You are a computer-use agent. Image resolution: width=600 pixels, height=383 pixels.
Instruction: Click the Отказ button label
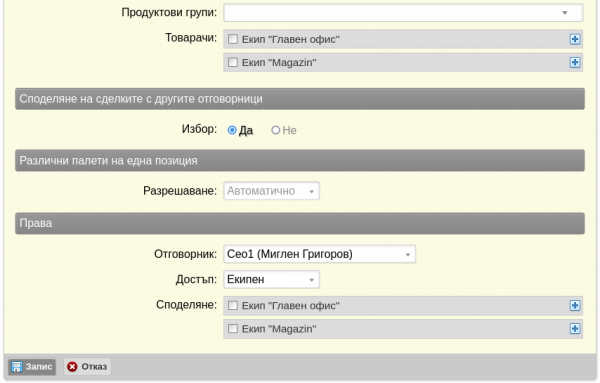pos(94,367)
